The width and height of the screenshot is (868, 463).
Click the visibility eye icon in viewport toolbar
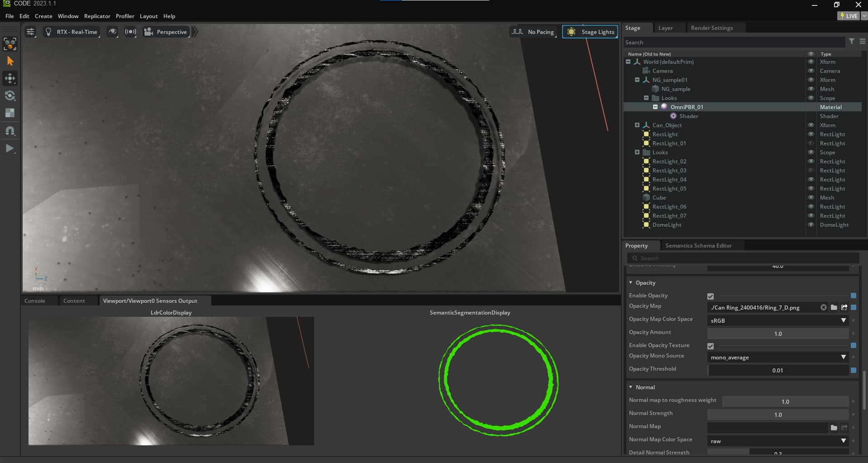point(112,32)
